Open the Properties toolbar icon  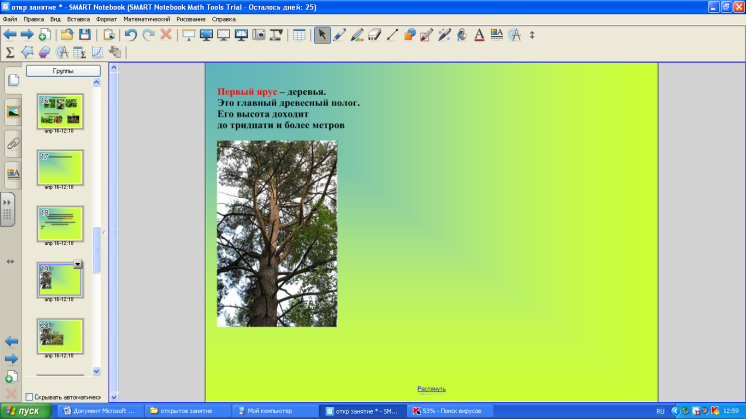click(497, 35)
